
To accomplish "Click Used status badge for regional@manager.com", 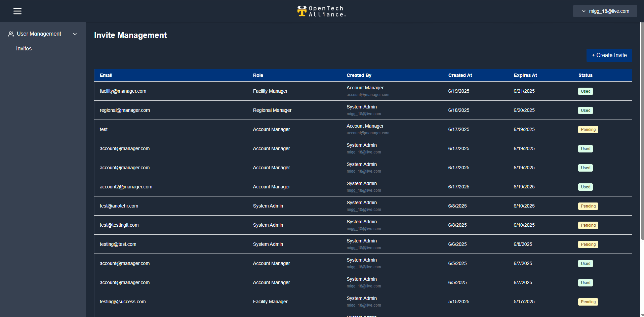I will (585, 110).
